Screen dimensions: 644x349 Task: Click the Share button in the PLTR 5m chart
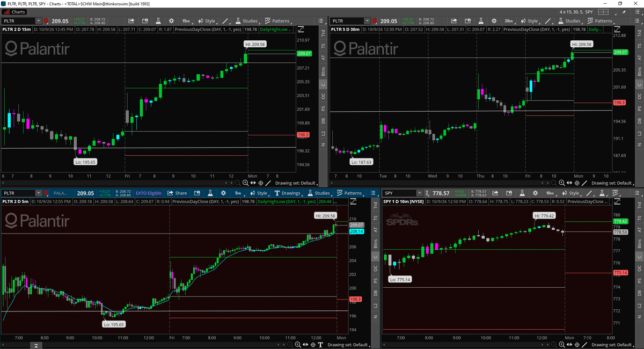tap(177, 193)
